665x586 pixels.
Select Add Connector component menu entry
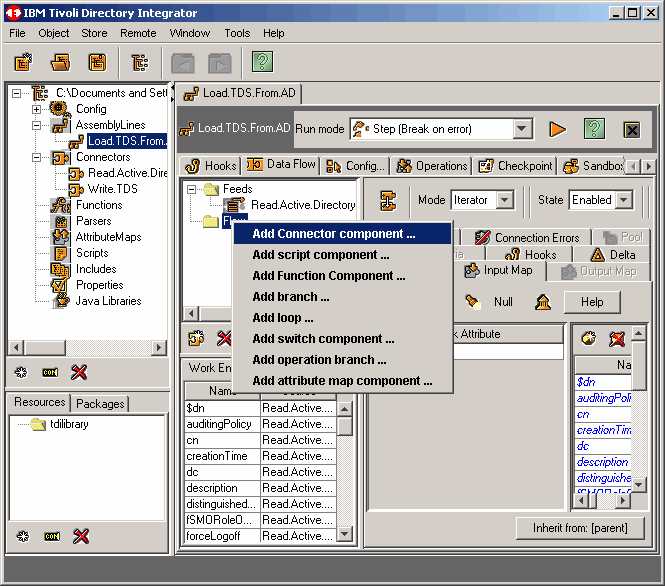click(x=333, y=234)
